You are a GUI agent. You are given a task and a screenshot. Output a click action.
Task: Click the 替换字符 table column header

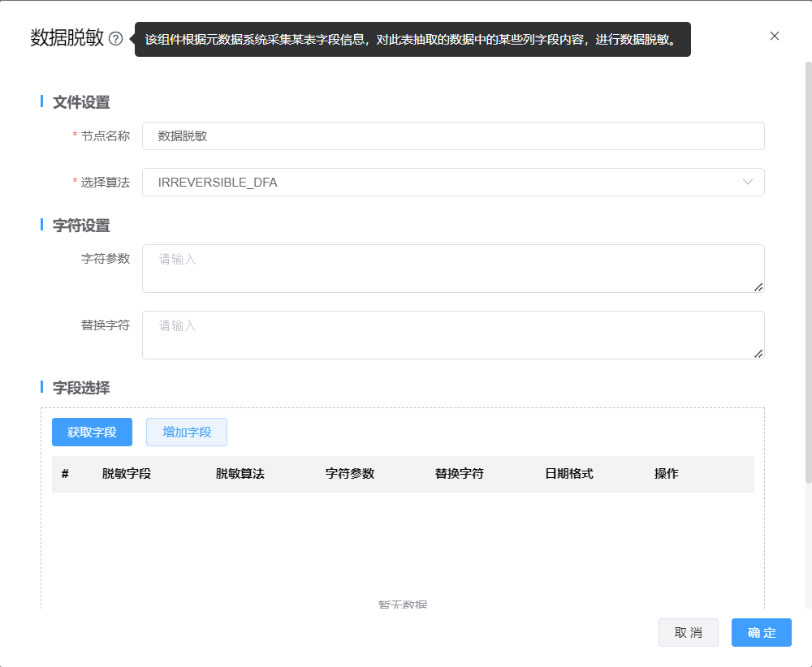pyautogui.click(x=460, y=474)
